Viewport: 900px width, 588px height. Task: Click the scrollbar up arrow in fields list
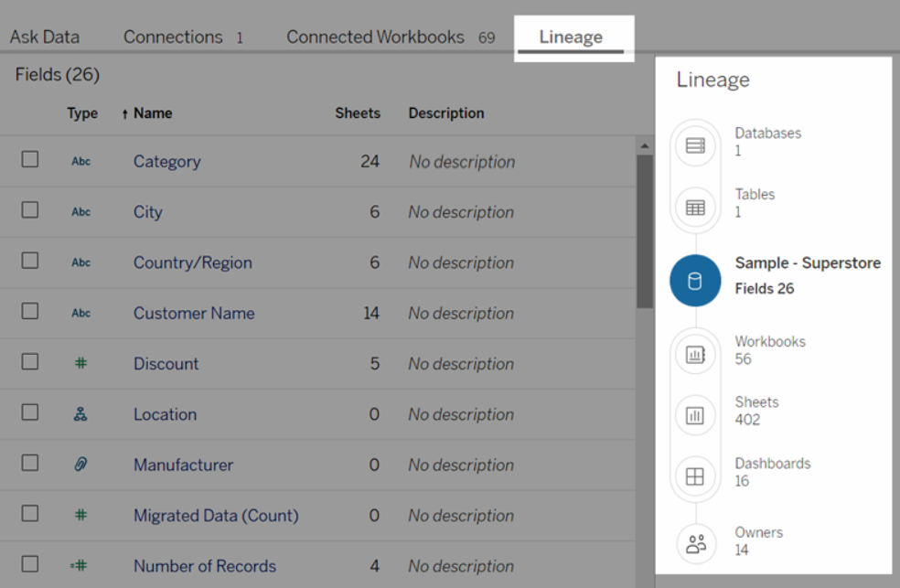tap(644, 146)
